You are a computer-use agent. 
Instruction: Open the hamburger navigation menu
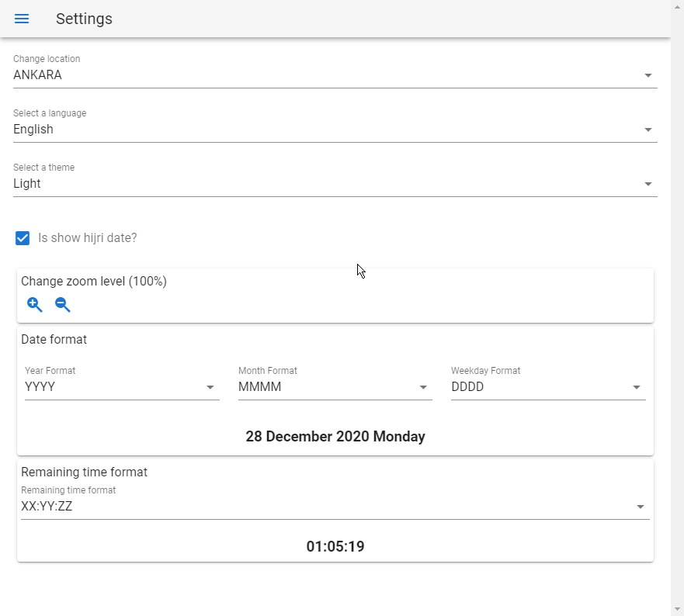[x=22, y=19]
